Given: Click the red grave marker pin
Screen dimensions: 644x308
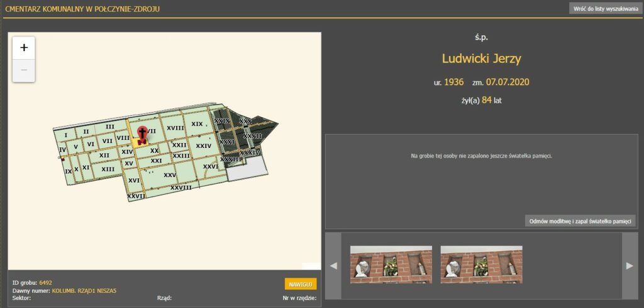Looking at the screenshot, I should pos(143,133).
